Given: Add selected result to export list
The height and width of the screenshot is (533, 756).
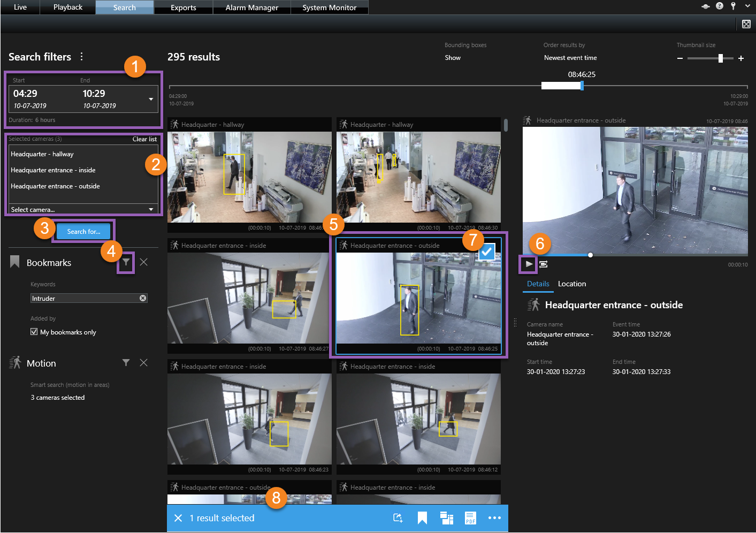Looking at the screenshot, I should tap(398, 518).
